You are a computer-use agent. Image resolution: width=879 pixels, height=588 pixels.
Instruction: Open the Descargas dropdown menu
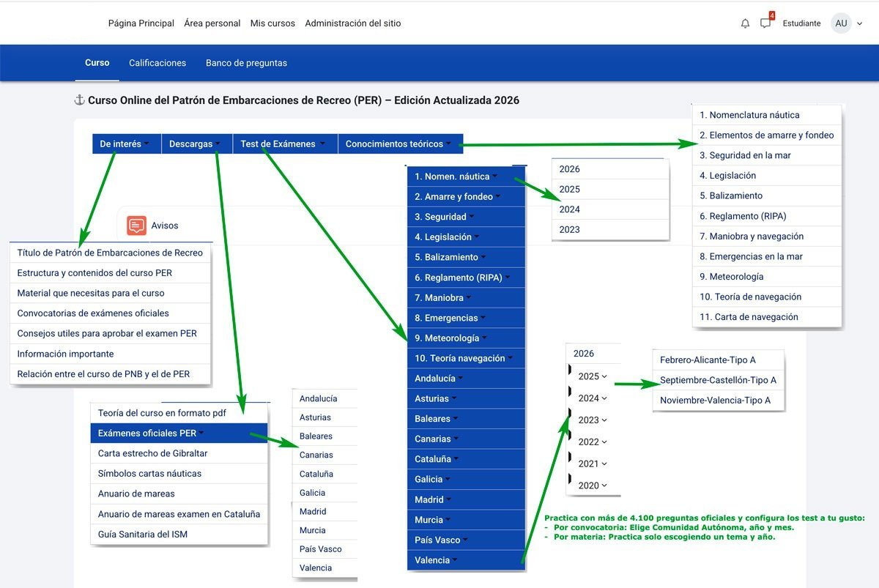coord(196,144)
